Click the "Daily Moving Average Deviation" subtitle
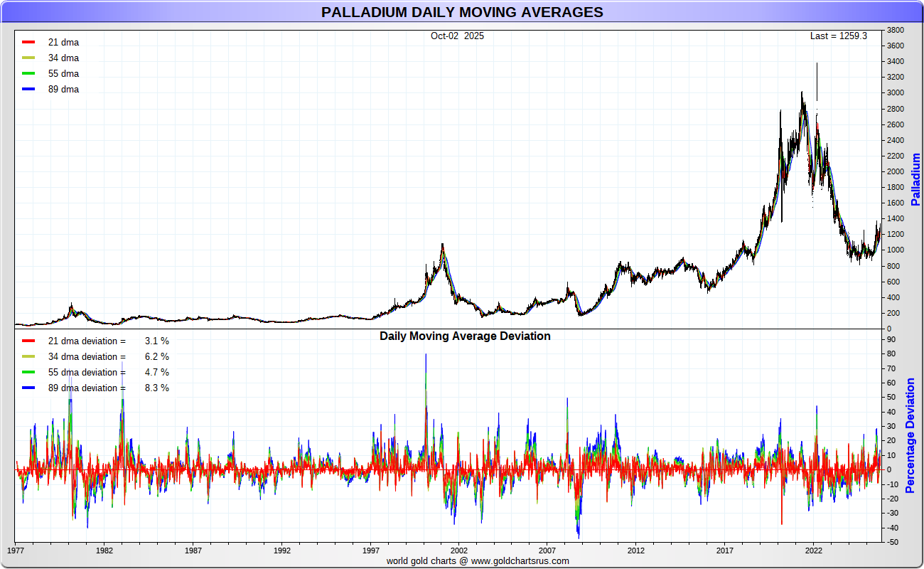Viewport: 924px width, 569px height. tap(465, 336)
